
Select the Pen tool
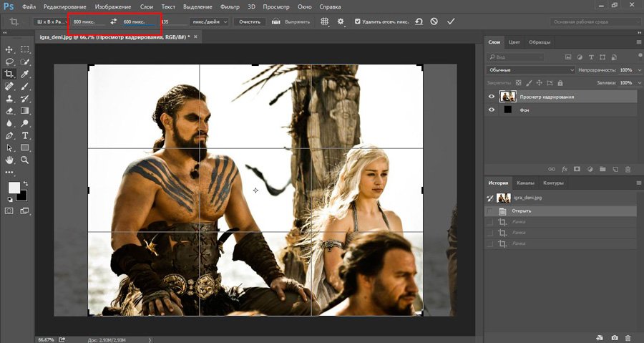[9, 135]
